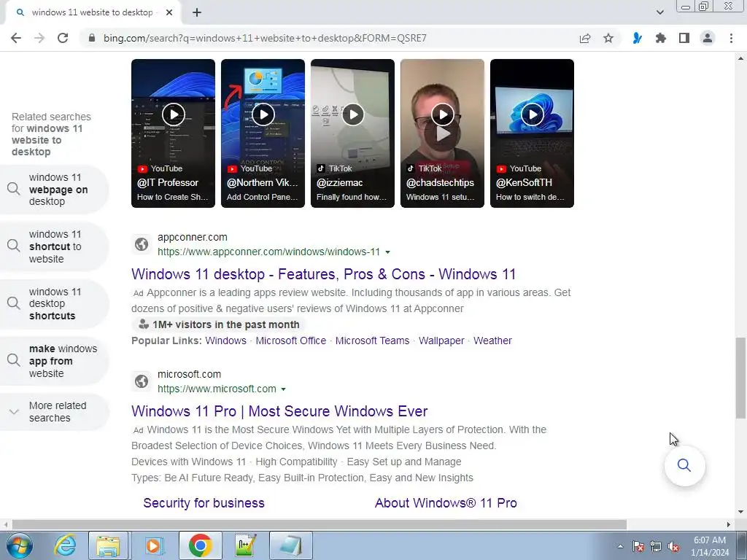The image size is (747, 560).
Task: Open the Windows popular link
Action: 226,341
